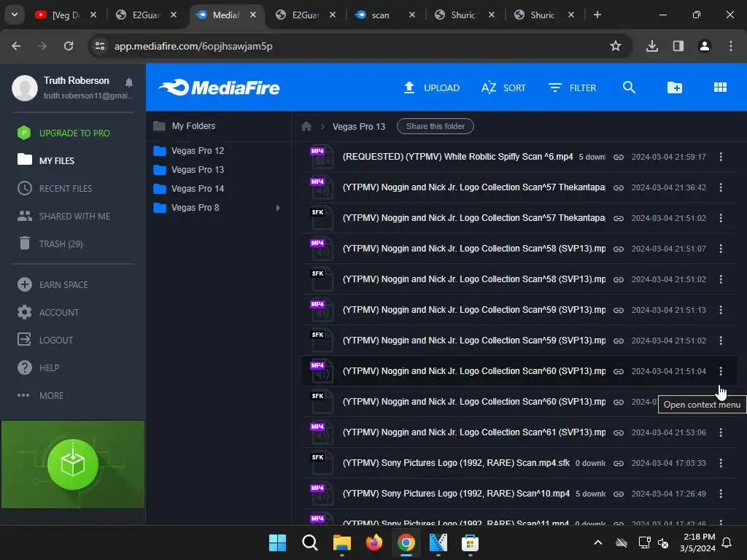Click SFK icon of Scan^58 (SVP13) file
747x560 pixels.
coord(321,279)
